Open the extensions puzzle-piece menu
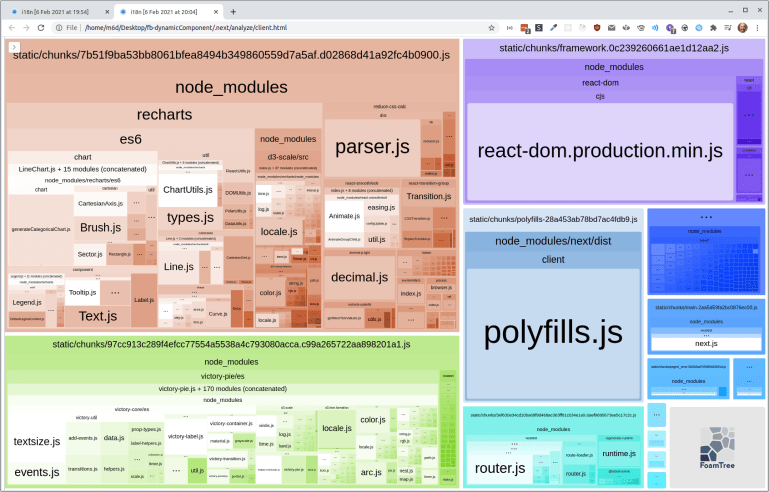Screen dimensions: 769x492 714,28
